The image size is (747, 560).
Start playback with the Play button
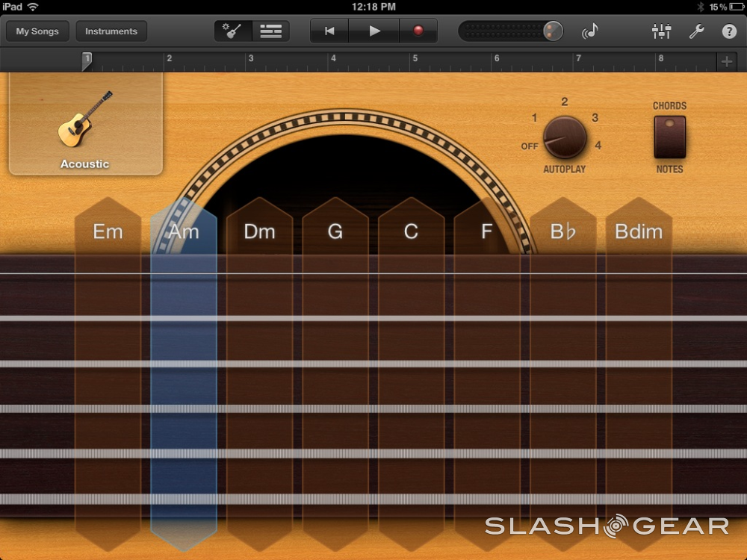374,31
